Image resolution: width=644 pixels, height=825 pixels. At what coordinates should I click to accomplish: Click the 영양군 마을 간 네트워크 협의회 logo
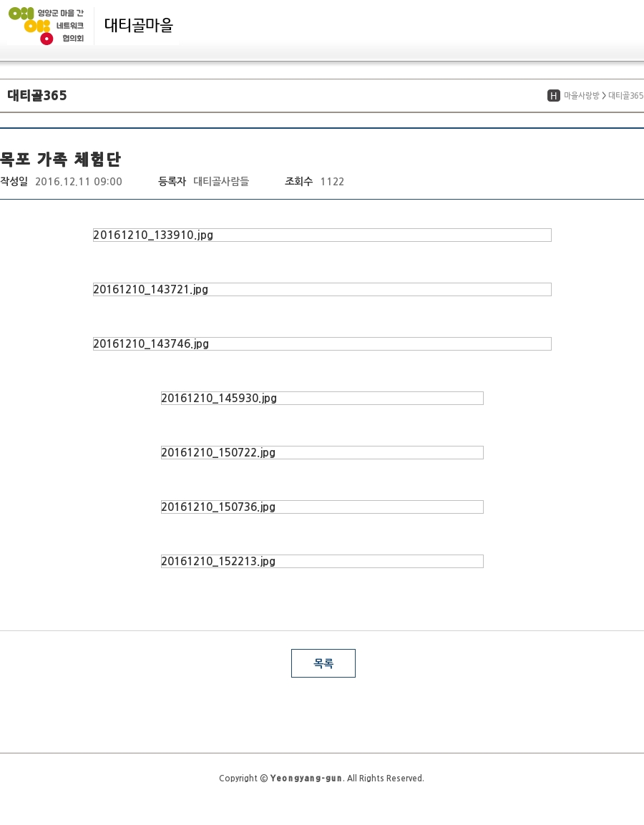pyautogui.click(x=47, y=26)
